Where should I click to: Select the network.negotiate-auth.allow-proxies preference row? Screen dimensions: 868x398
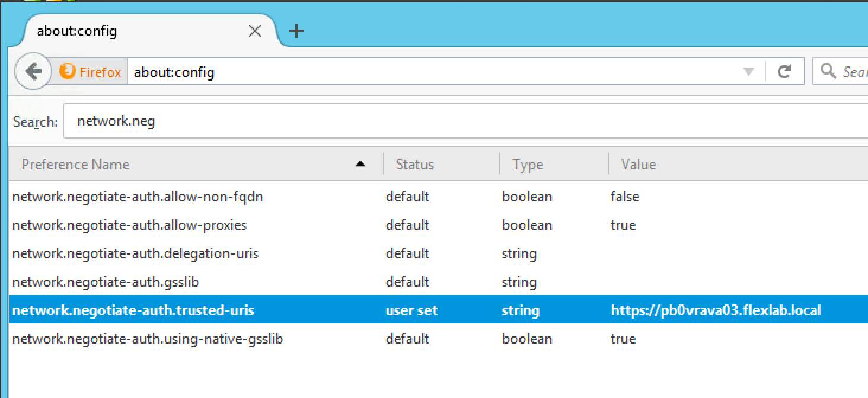[439, 225]
